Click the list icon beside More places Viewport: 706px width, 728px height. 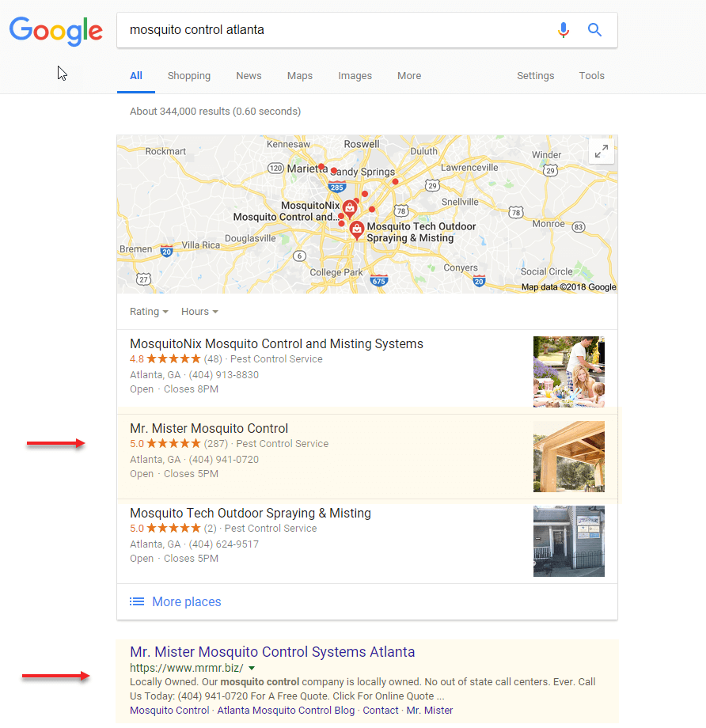(x=137, y=601)
